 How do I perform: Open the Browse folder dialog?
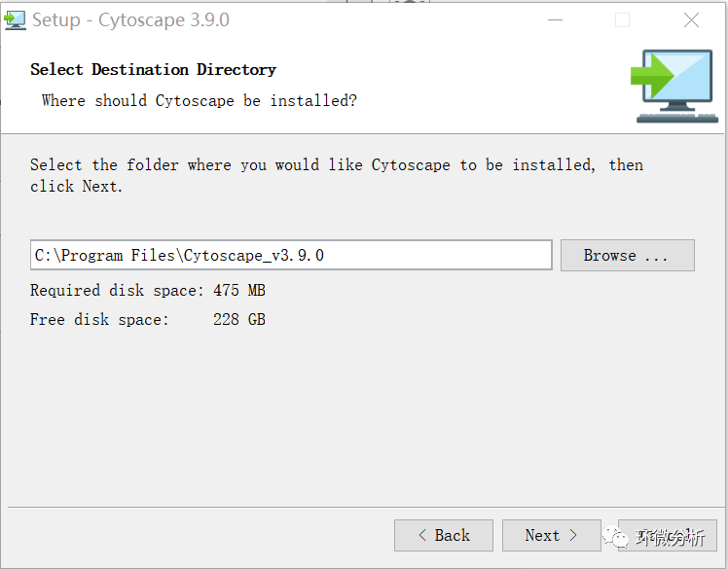point(628,255)
